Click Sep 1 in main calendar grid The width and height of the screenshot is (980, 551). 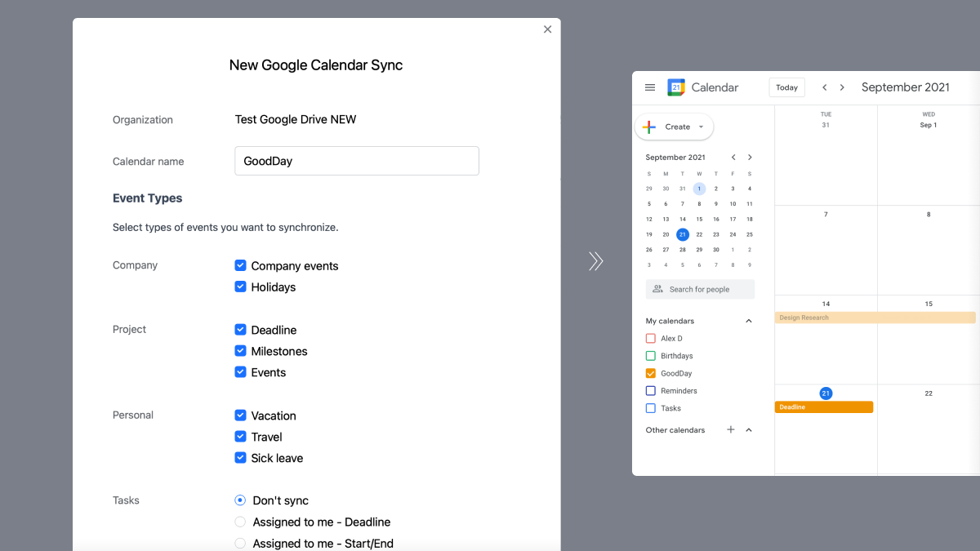pyautogui.click(x=929, y=125)
